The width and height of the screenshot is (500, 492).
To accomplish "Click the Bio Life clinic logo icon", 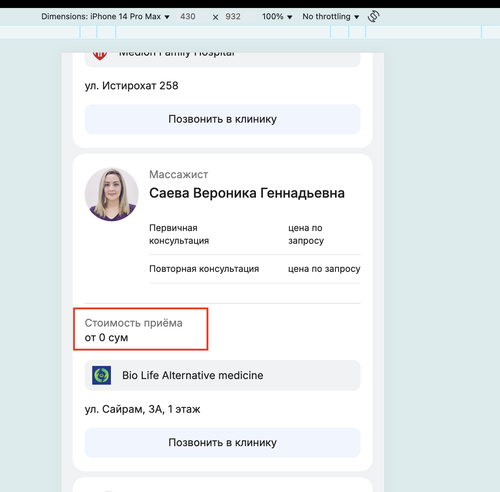I will 102,375.
